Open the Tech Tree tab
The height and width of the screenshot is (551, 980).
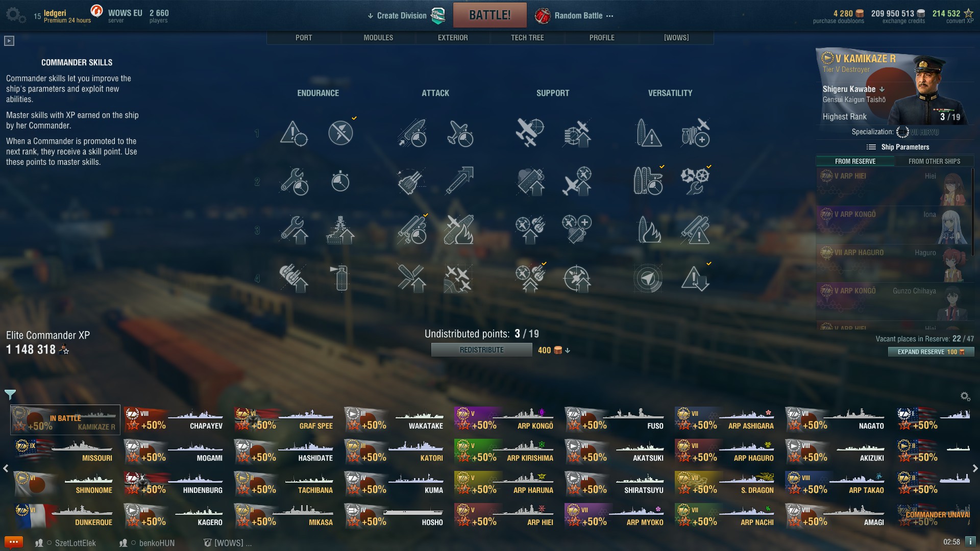(x=527, y=38)
